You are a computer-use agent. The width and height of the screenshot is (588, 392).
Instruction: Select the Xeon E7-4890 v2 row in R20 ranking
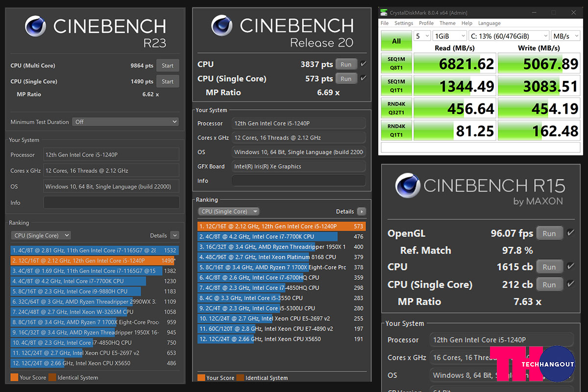(x=281, y=329)
